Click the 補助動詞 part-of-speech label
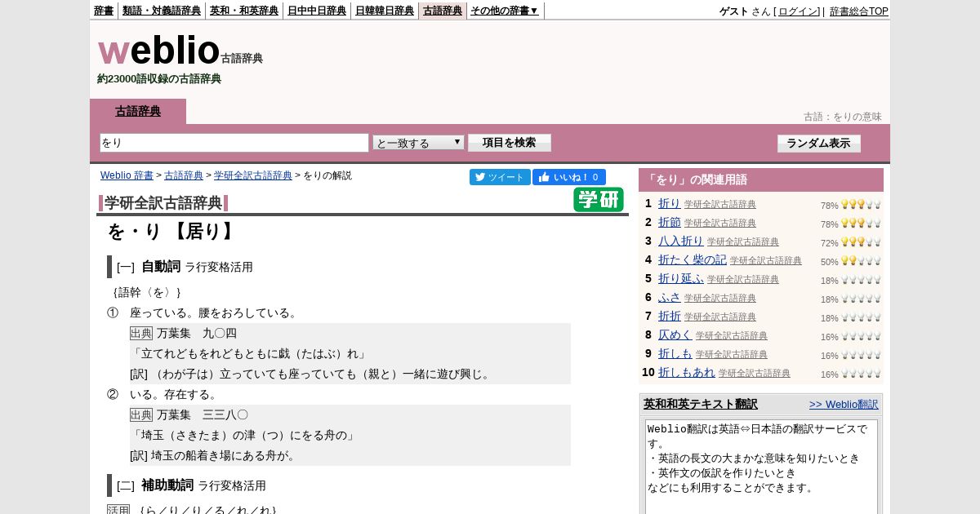 click(x=167, y=485)
